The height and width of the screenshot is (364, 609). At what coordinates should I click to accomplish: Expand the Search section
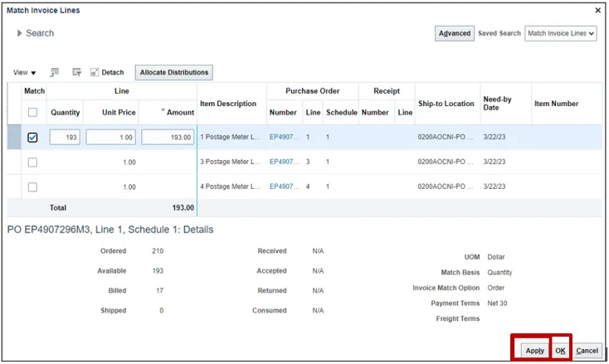[20, 33]
